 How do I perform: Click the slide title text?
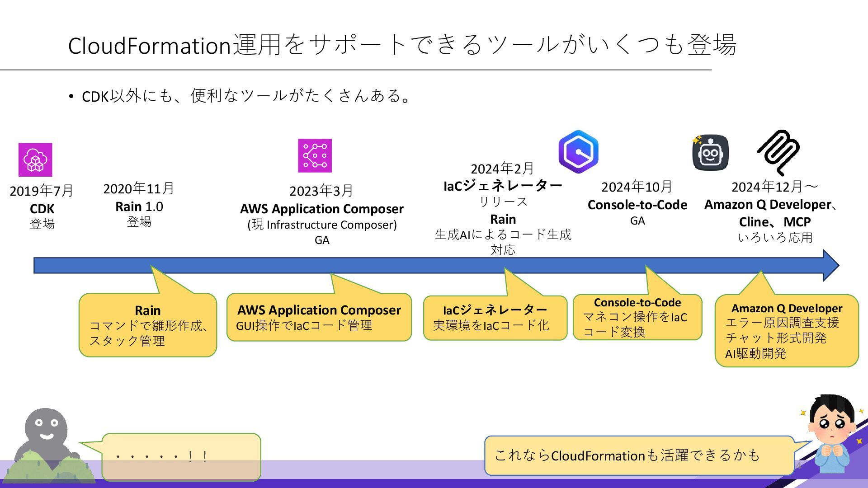[402, 45]
